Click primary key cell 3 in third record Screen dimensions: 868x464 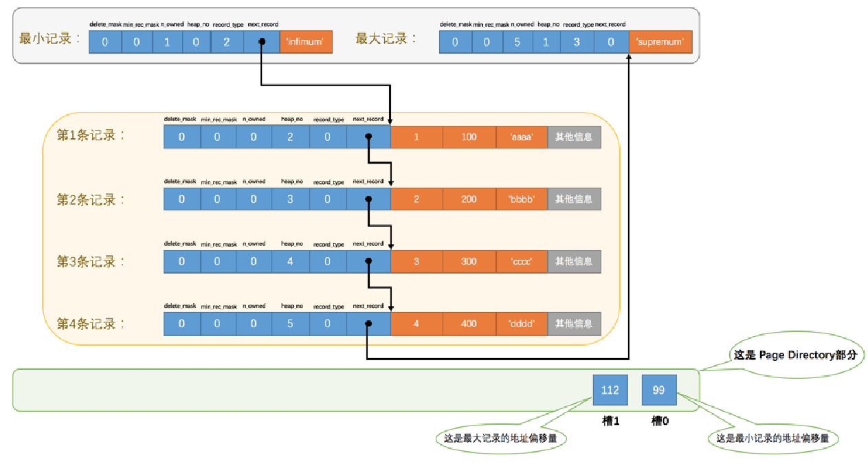(416, 261)
